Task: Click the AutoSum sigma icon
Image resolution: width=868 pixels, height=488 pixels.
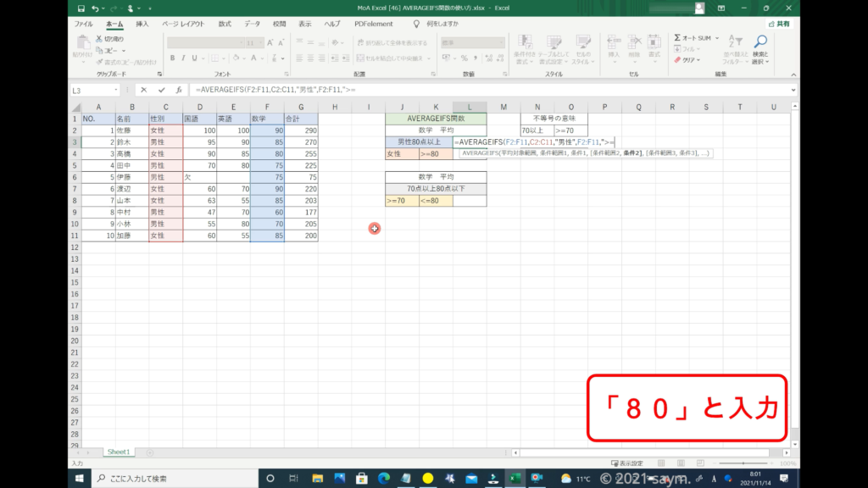Action: click(x=678, y=37)
